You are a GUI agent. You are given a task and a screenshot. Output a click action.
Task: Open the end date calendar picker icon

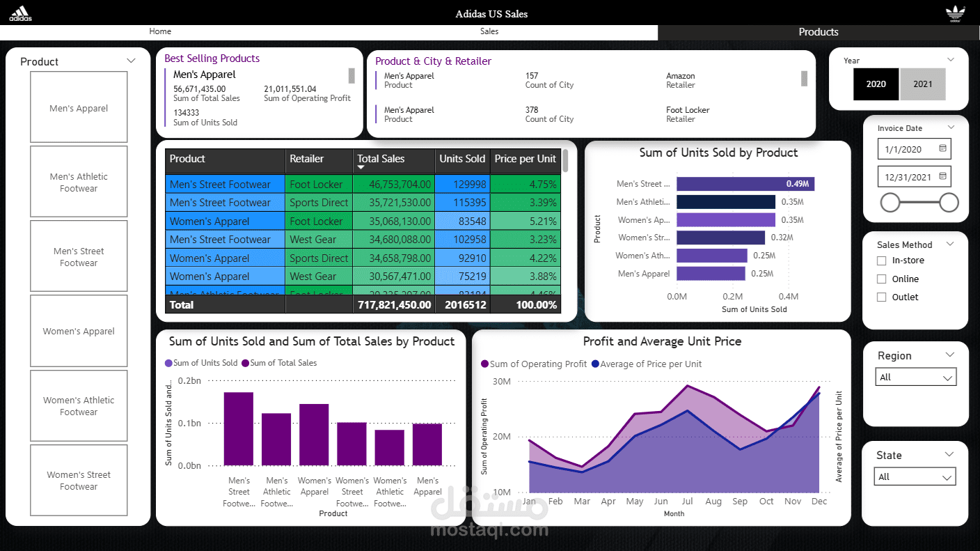942,176
